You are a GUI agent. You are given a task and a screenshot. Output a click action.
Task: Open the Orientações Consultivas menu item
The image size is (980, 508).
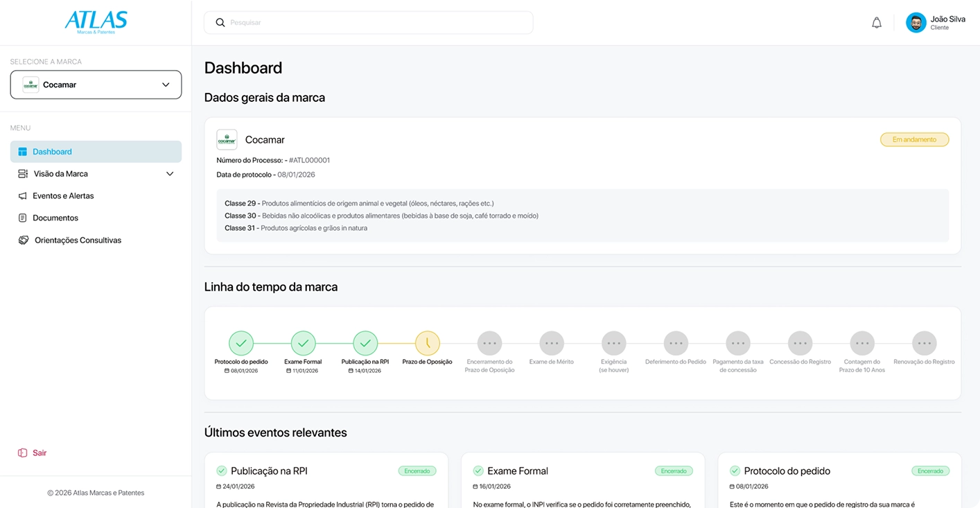(96, 240)
